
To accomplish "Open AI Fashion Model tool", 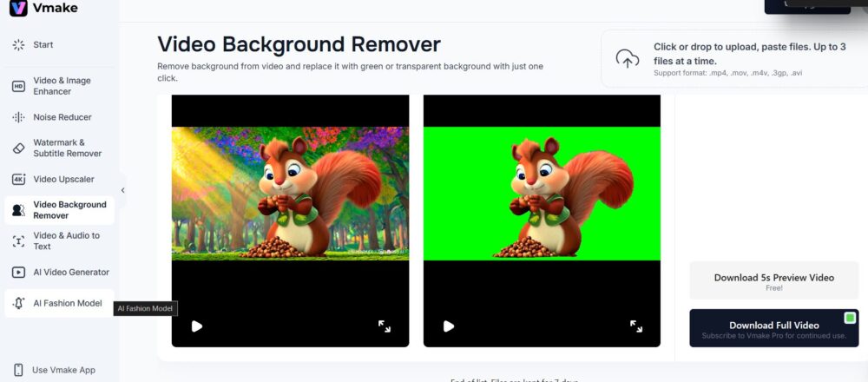I will (x=59, y=303).
